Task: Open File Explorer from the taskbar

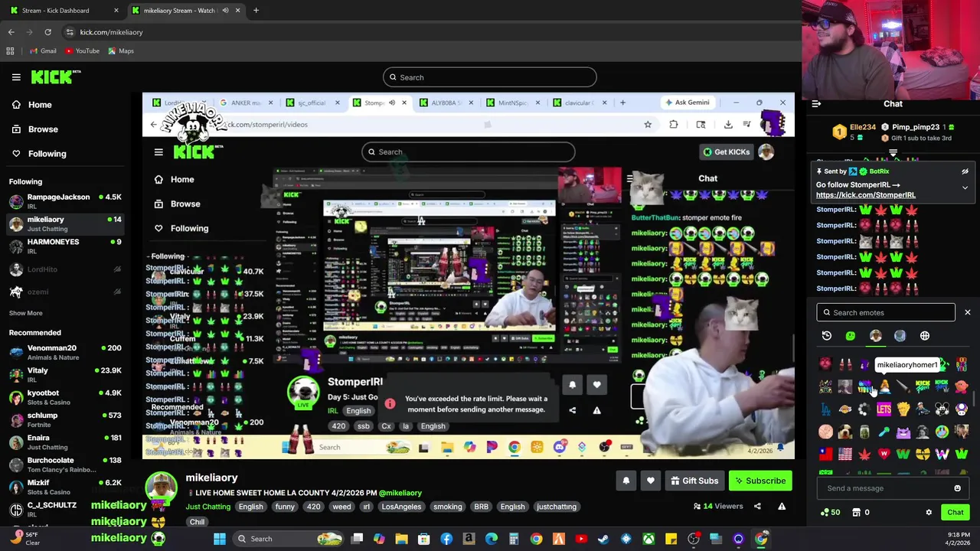Action: pyautogui.click(x=401, y=539)
